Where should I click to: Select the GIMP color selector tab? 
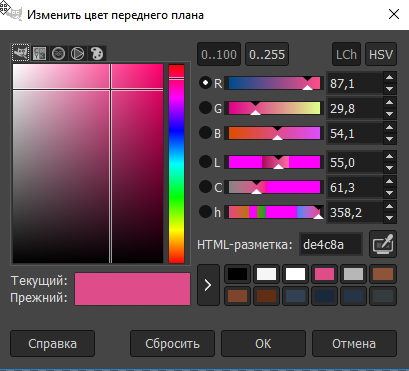(x=21, y=53)
